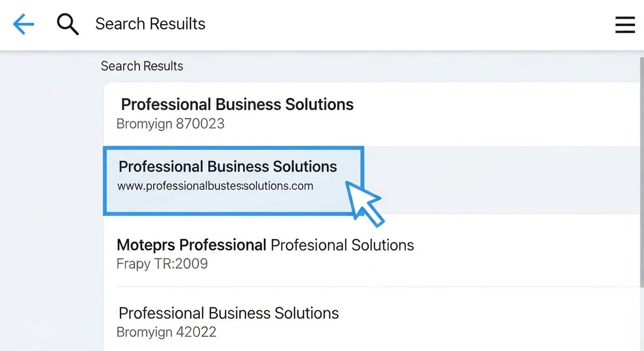The height and width of the screenshot is (351, 644).
Task: Click the bold "Moteprs Professional" text
Action: click(191, 245)
